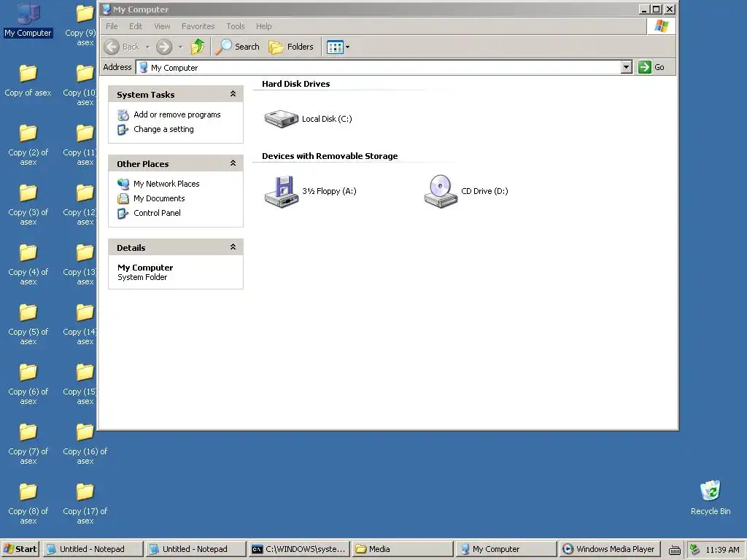Select the Recycle Bin desktop icon
Screen dimensions: 747x560
(x=710, y=497)
